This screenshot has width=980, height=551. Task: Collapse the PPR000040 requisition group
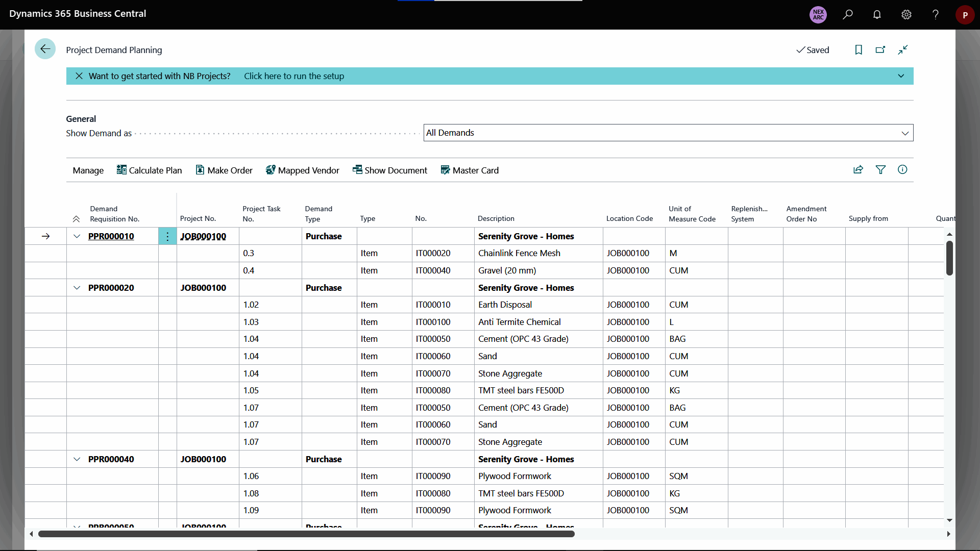77,459
